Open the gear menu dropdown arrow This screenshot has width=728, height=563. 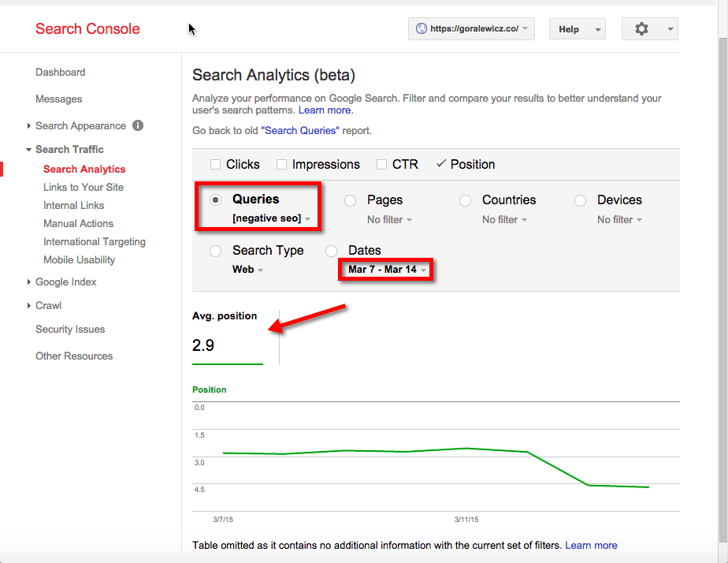tap(670, 29)
